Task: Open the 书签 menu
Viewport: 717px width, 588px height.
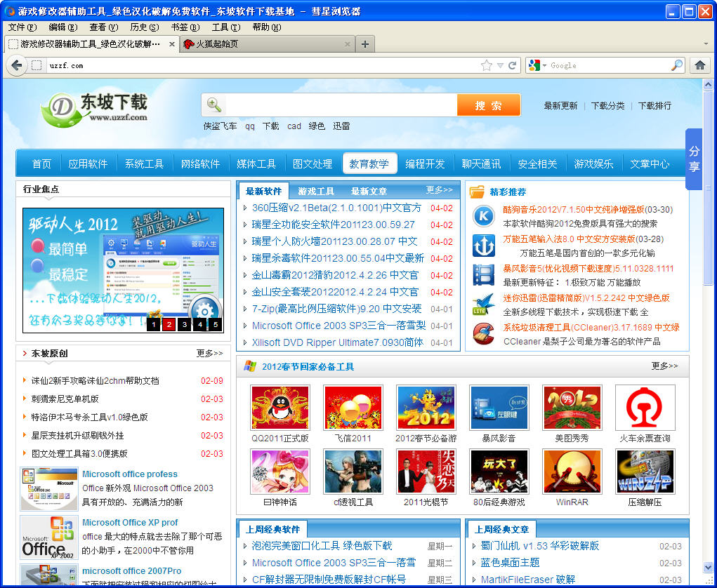Action: [x=185, y=27]
